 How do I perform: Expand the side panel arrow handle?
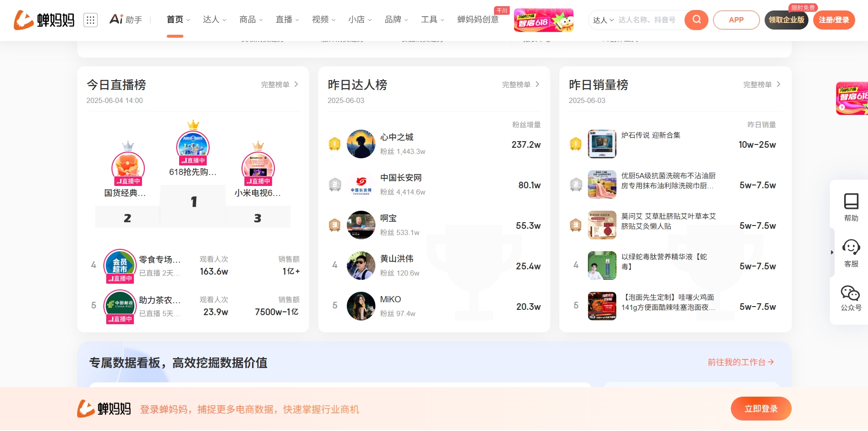(832, 252)
